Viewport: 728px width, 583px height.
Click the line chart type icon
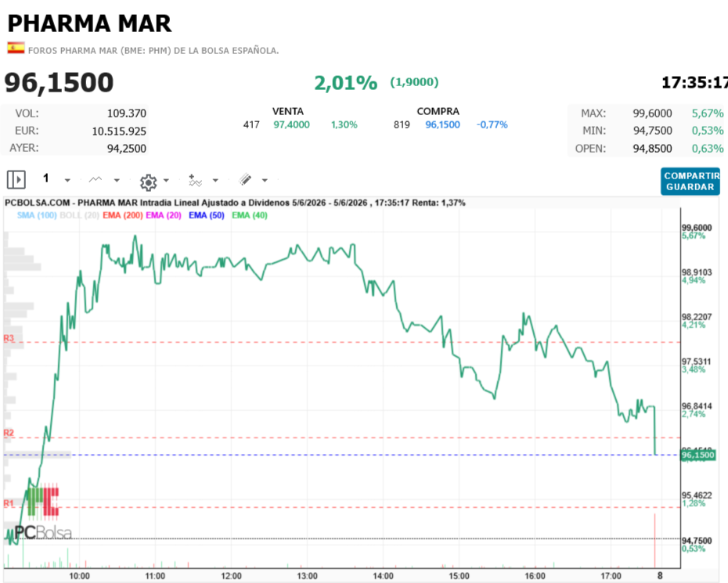pos(96,180)
